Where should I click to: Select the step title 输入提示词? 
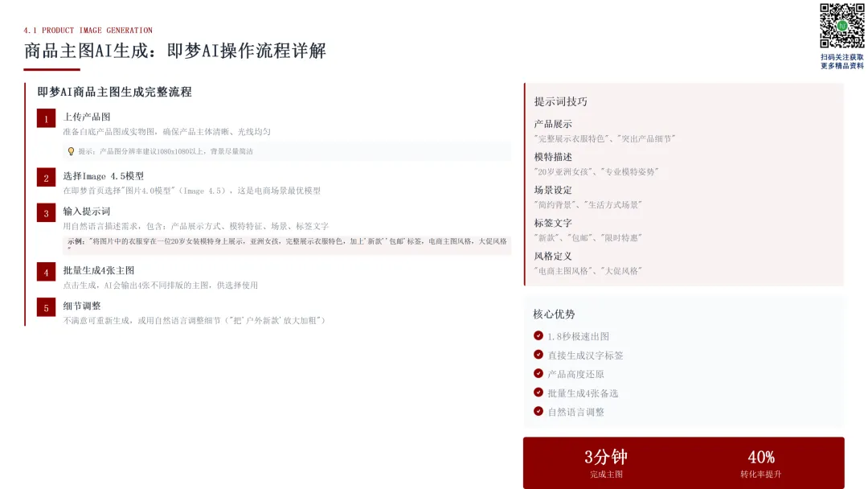point(87,212)
